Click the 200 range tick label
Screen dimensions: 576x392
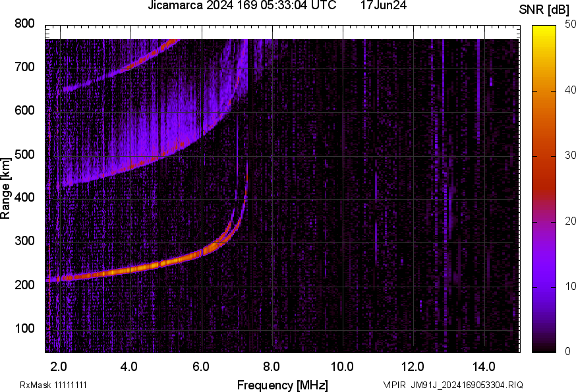[x=24, y=285]
